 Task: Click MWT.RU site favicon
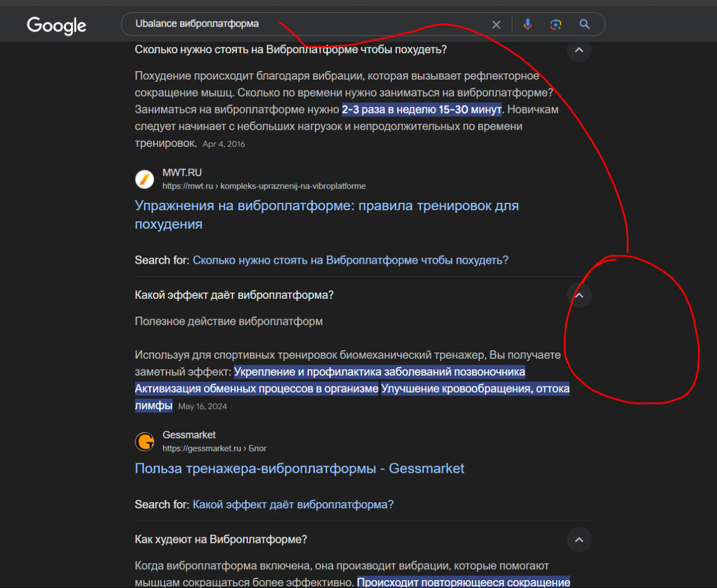[145, 179]
